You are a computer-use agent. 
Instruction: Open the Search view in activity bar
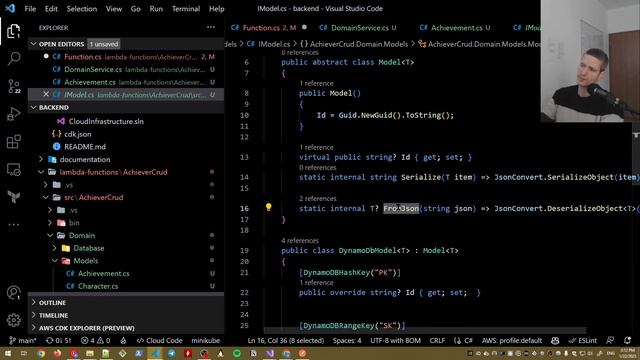(x=13, y=58)
